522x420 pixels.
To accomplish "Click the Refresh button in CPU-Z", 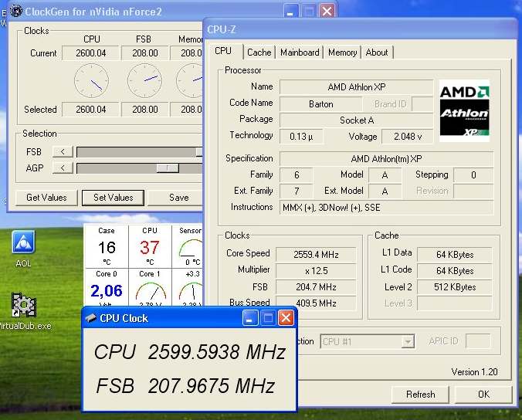I will pos(421,395).
